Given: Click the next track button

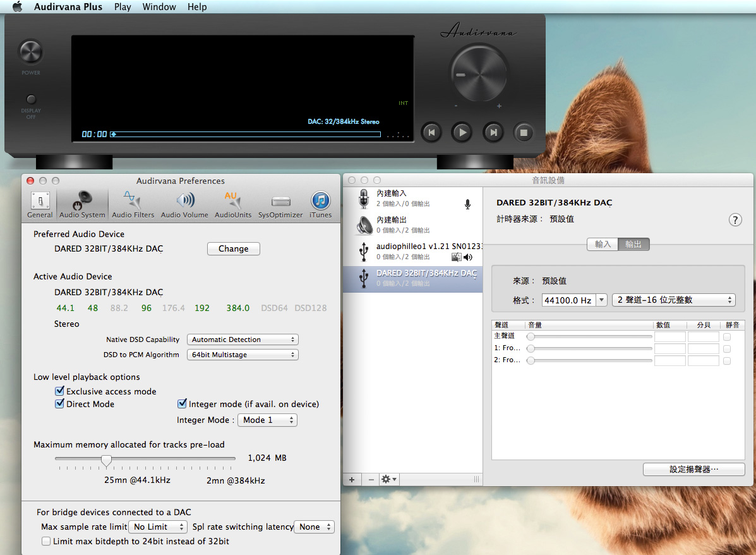Looking at the screenshot, I should [493, 132].
